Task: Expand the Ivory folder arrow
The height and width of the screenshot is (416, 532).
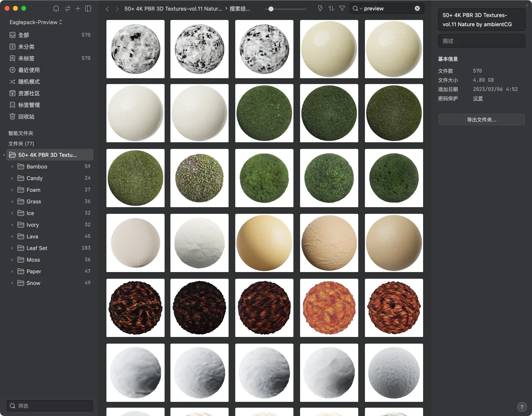Action: point(12,225)
